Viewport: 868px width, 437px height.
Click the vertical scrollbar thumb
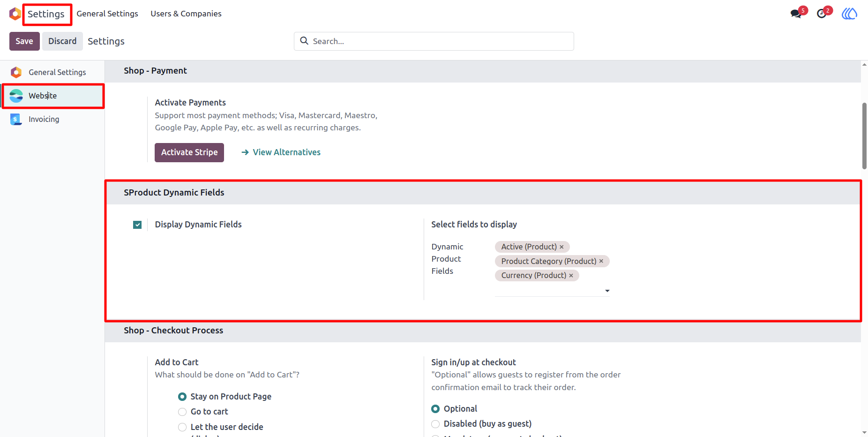864,136
